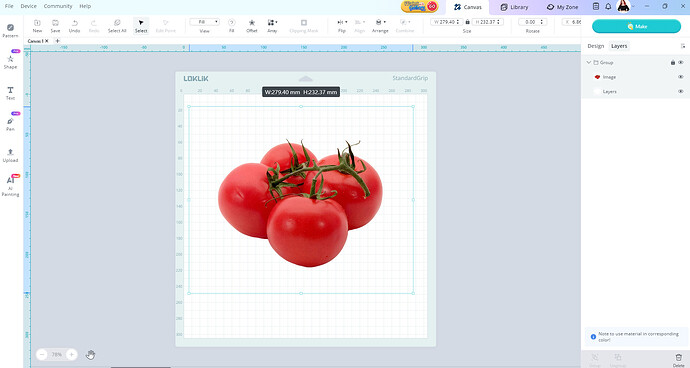This screenshot has width=690, height=368.
Task: Click the Undo toolbar icon
Action: click(74, 26)
